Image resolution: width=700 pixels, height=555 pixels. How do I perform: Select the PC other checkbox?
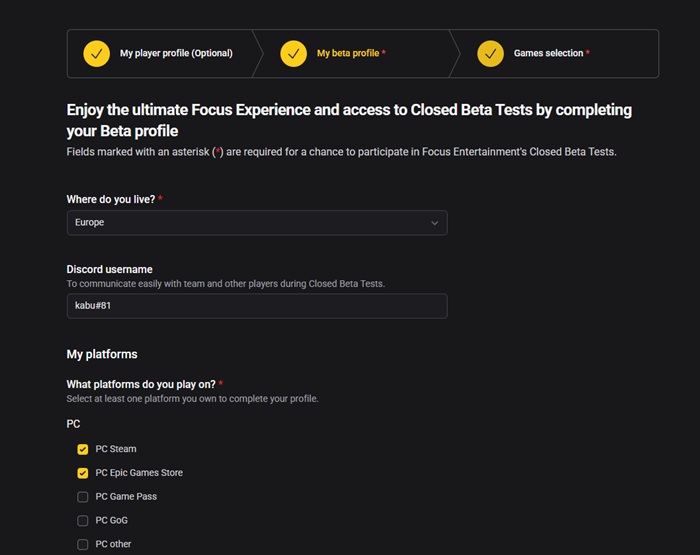(83, 544)
